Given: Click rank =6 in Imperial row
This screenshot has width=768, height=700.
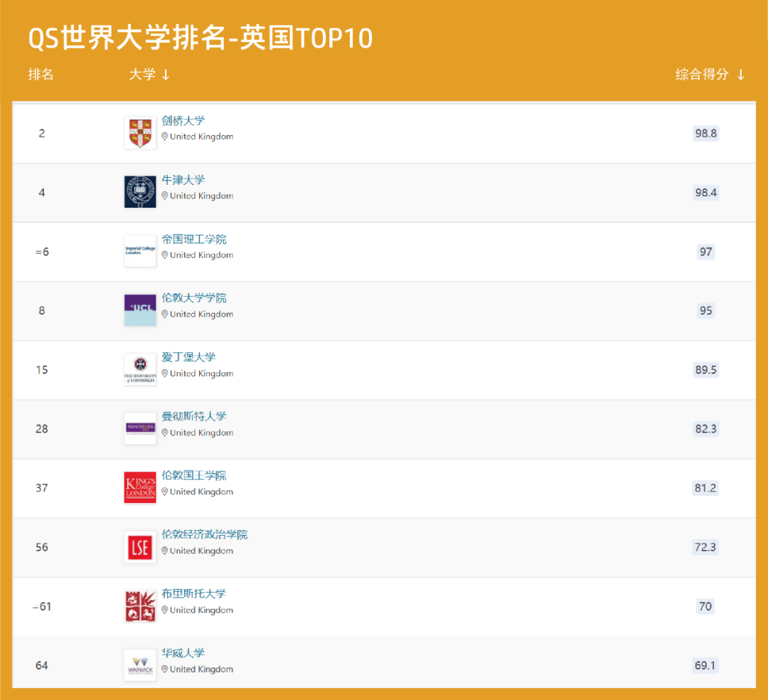Looking at the screenshot, I should [x=42, y=252].
